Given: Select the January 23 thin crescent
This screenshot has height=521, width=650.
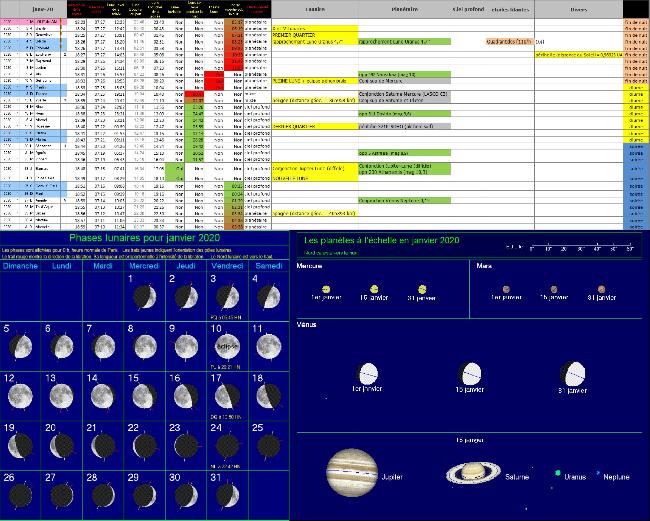Looking at the screenshot, I should click(186, 446).
